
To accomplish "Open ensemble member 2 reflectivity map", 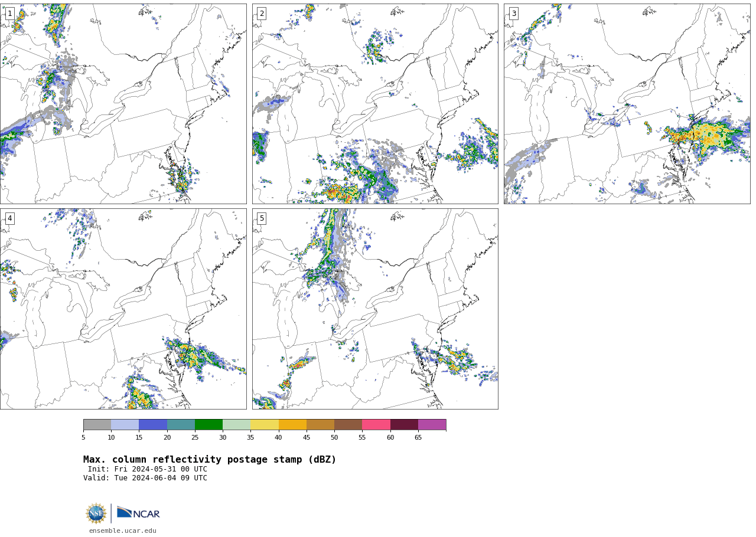I will coord(375,104).
